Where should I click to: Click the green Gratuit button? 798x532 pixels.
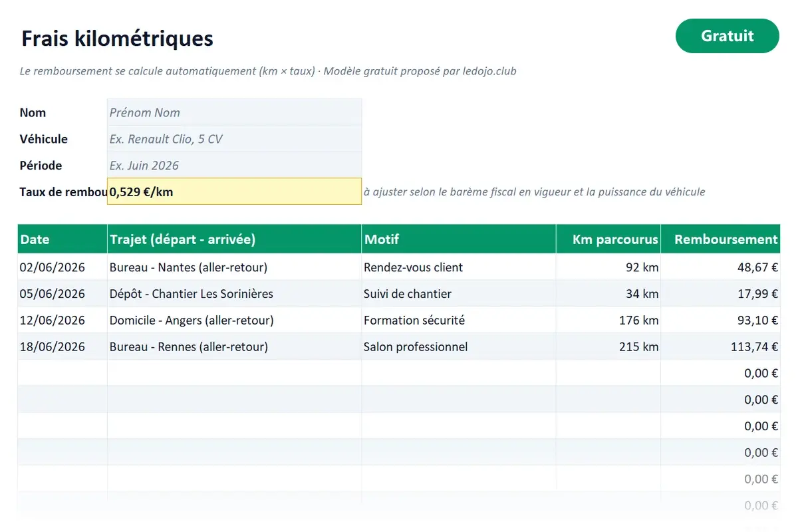727,36
